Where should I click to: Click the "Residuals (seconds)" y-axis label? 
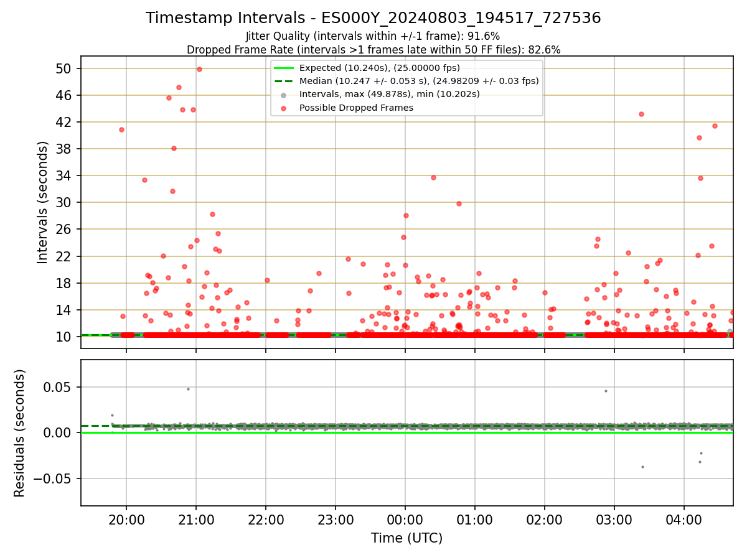tap(20, 433)
